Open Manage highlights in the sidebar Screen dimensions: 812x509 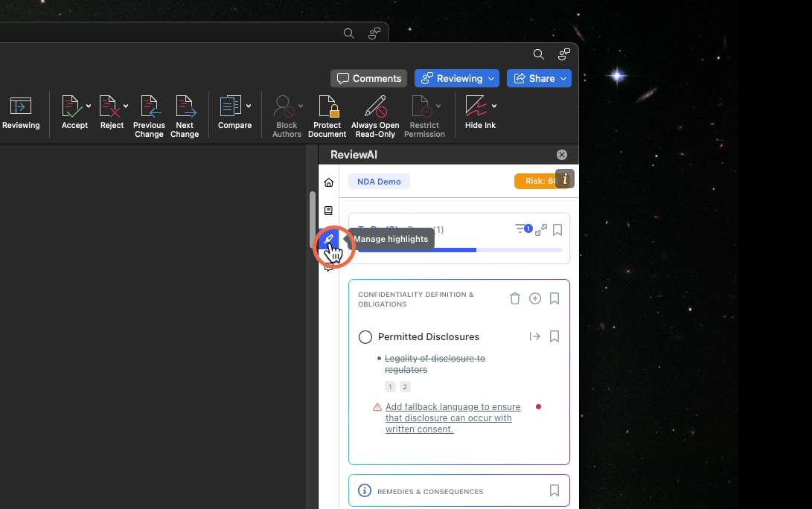pos(328,239)
